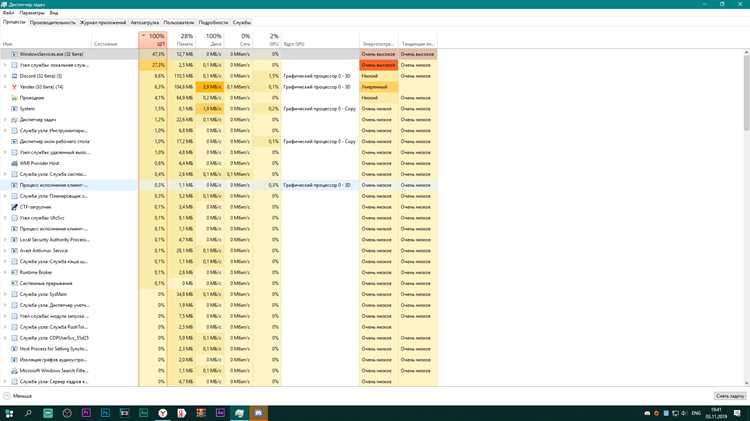
Task: Click the ENG language indicator
Action: click(x=696, y=413)
